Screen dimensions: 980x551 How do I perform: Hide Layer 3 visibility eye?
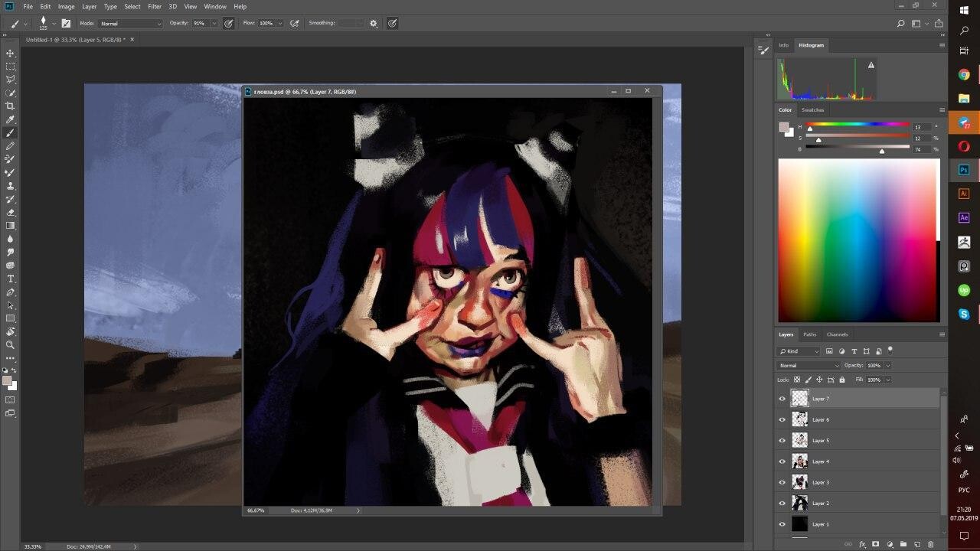(x=782, y=482)
